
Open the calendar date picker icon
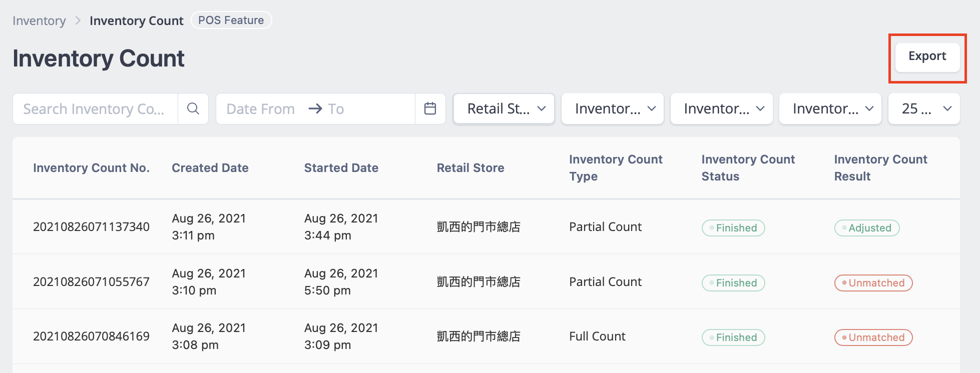[x=430, y=108]
